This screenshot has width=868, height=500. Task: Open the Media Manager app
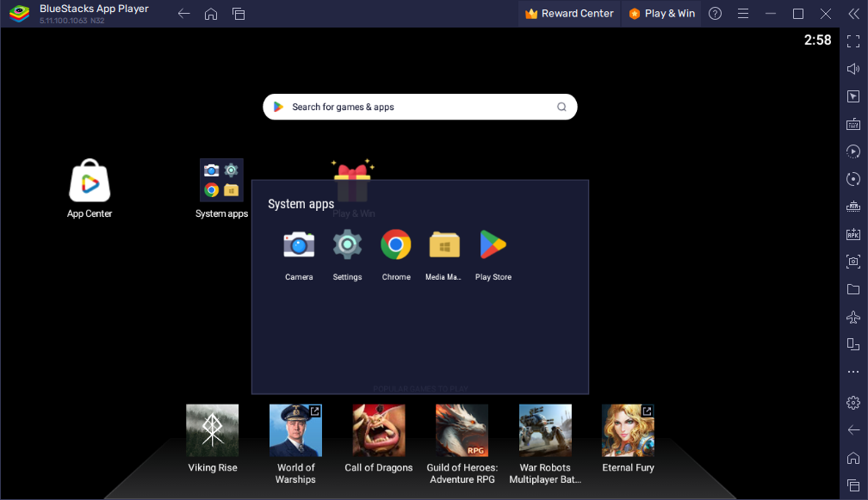point(444,245)
